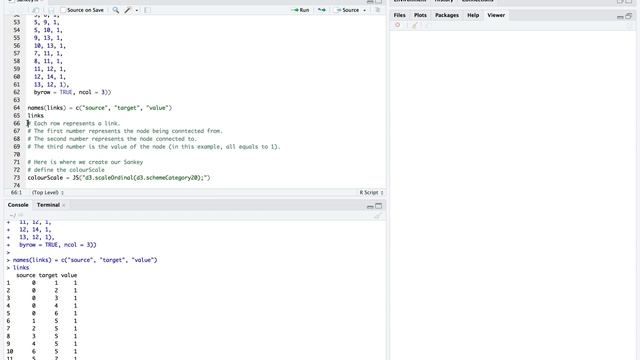Click the compile report notebook icon

pos(147,10)
